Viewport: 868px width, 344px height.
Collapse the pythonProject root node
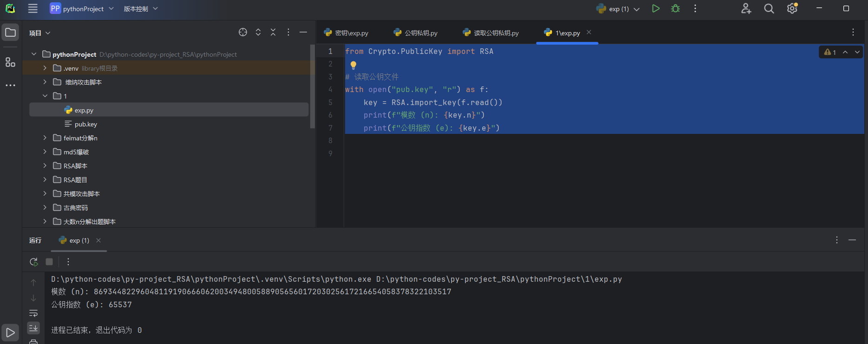pyautogui.click(x=34, y=54)
